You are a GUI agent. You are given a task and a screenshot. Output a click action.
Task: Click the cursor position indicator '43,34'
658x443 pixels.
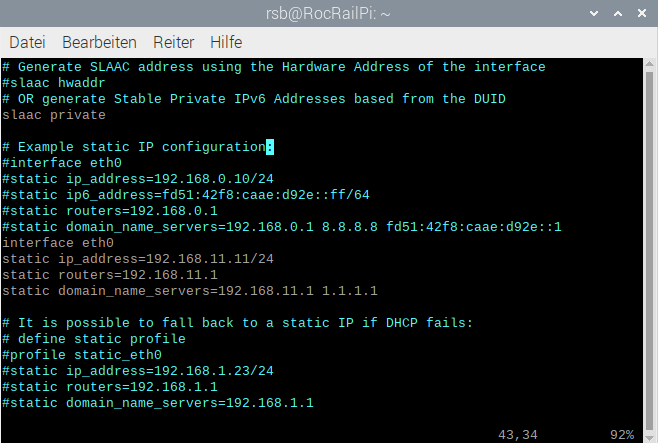pyautogui.click(x=518, y=435)
